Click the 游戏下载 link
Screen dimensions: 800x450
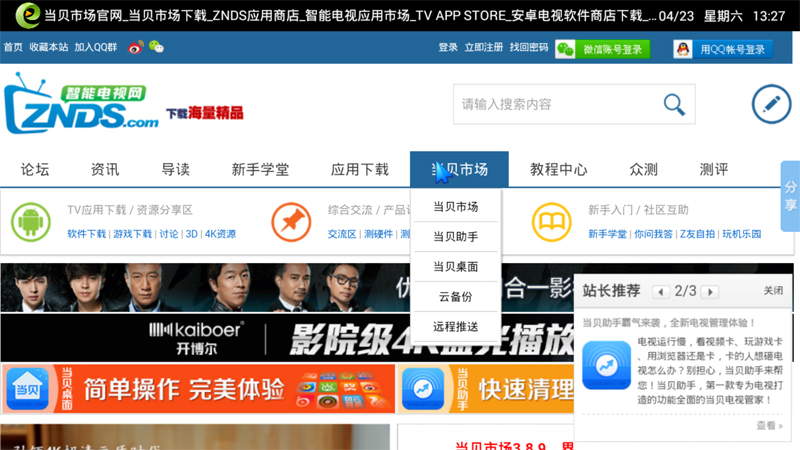click(x=133, y=234)
